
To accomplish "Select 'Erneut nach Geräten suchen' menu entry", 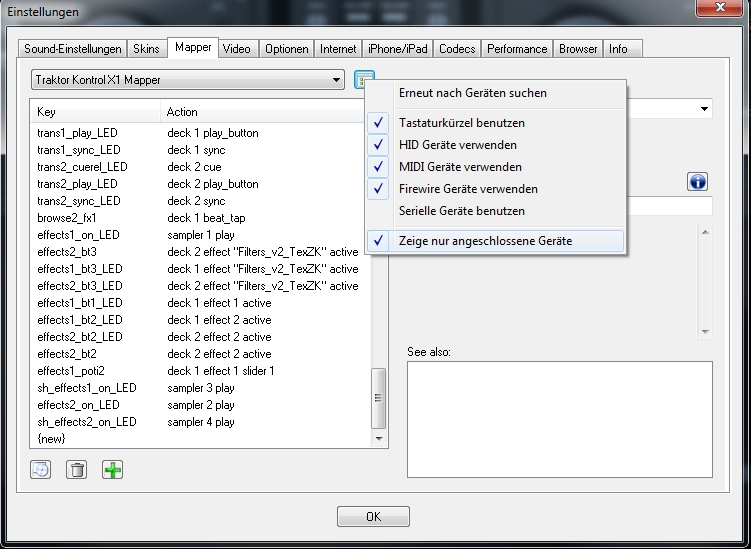I will tap(472, 93).
